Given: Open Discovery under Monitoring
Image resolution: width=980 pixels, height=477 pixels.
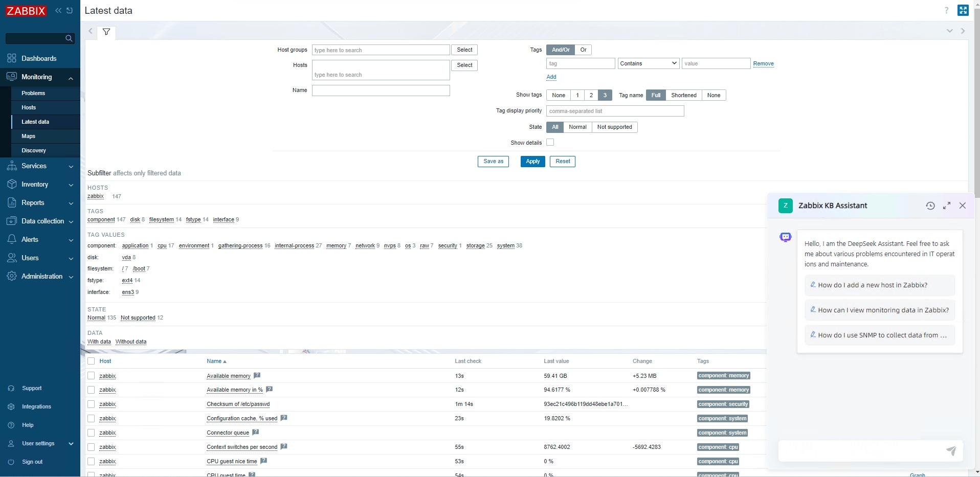Looking at the screenshot, I should (34, 150).
